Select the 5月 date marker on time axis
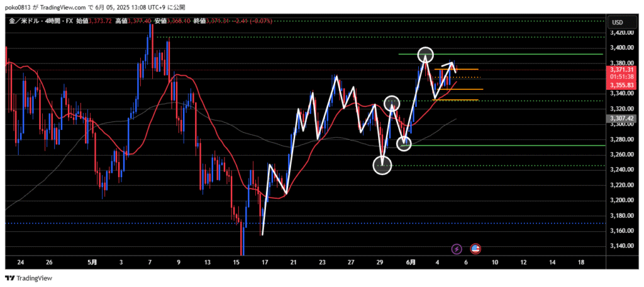Image resolution: width=644 pixels, height=287 pixels. point(92,262)
